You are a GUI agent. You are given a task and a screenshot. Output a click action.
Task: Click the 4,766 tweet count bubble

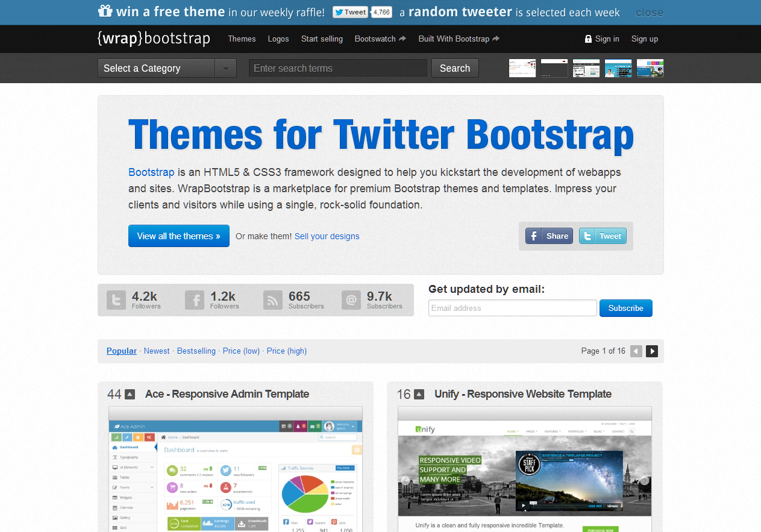click(x=381, y=12)
